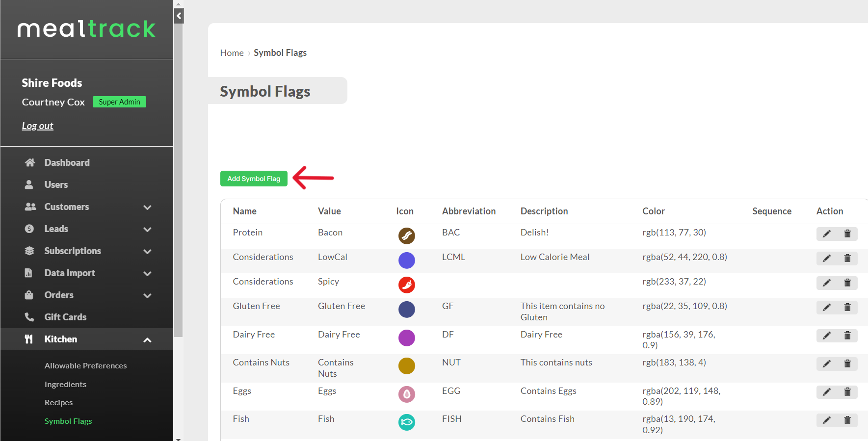Click the Subscriptions layers icon
The height and width of the screenshot is (441, 868).
29,251
